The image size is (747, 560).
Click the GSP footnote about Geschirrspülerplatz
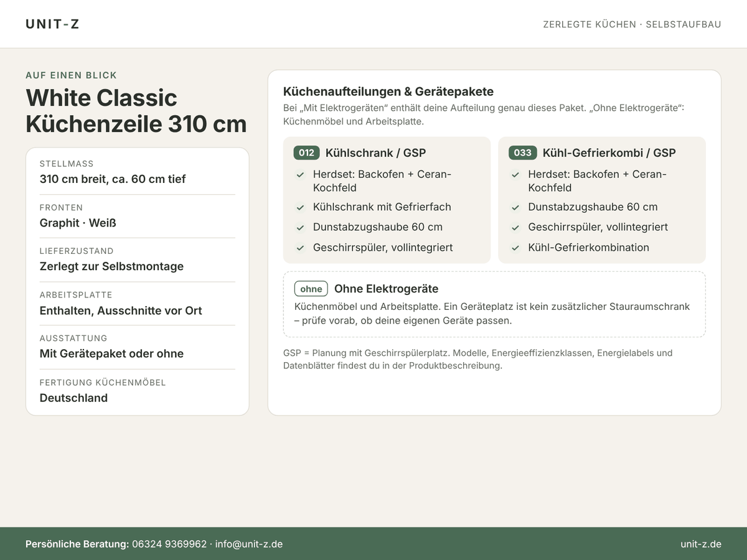(478, 359)
